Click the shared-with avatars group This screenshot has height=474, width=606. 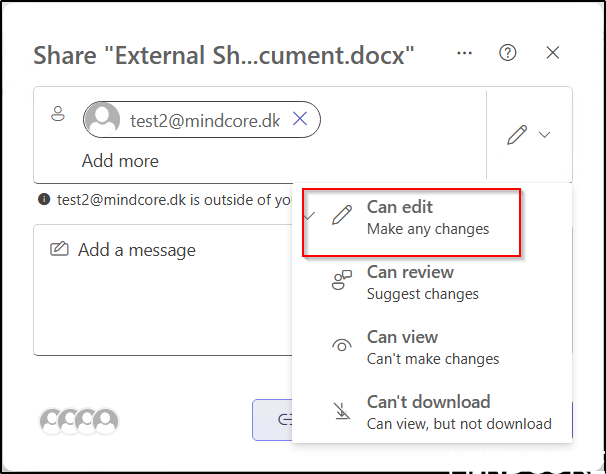(x=79, y=420)
